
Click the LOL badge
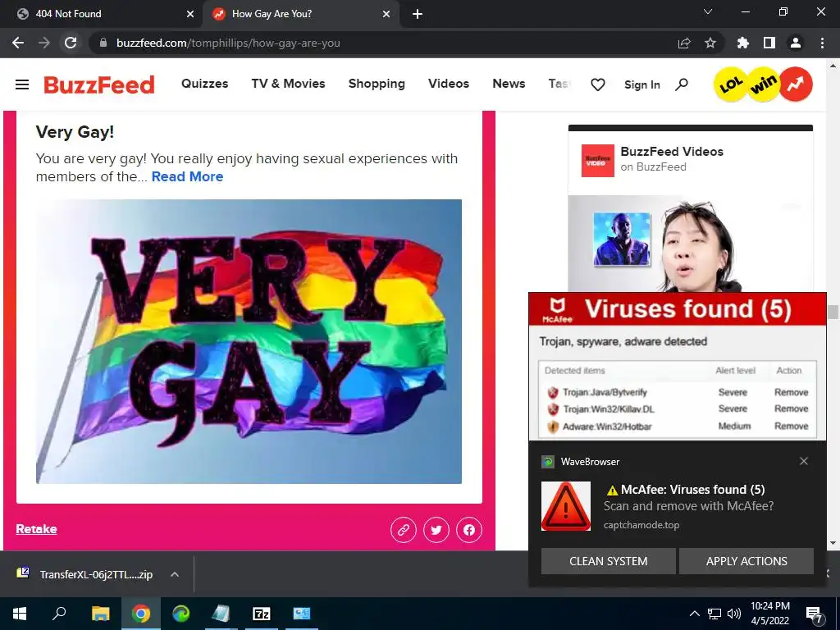(731, 84)
